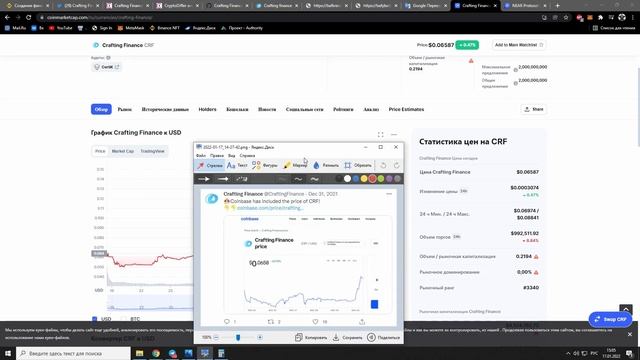Open the Binance NFT bookmark
This screenshot has width=640, height=360.
(x=164, y=28)
